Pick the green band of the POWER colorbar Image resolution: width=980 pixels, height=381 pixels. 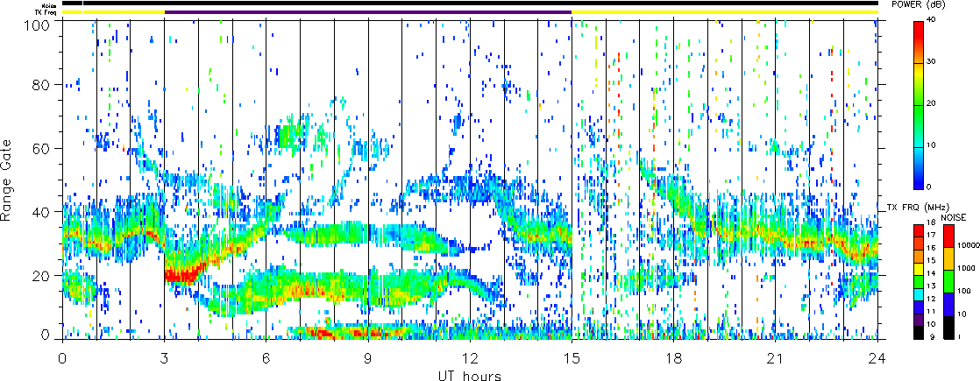click(x=918, y=125)
